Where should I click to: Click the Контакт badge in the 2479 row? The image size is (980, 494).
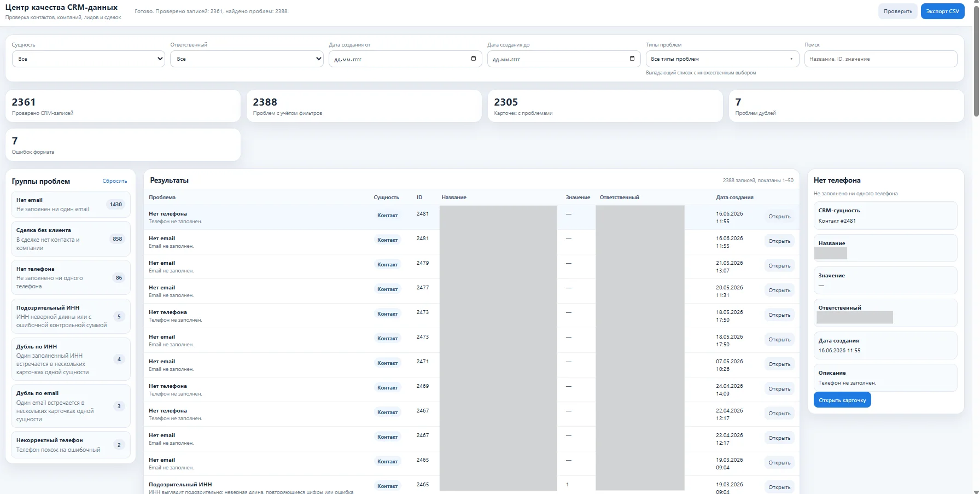tap(387, 265)
